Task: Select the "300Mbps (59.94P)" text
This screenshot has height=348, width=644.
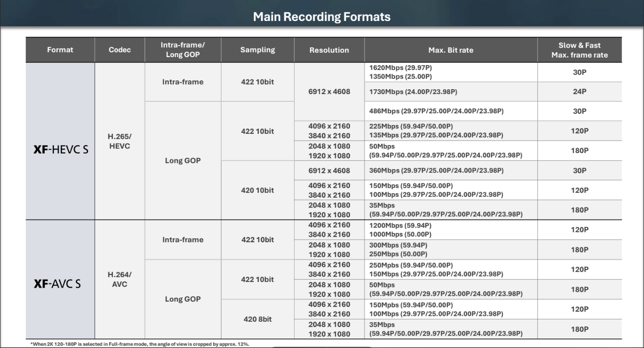Action: 398,245
